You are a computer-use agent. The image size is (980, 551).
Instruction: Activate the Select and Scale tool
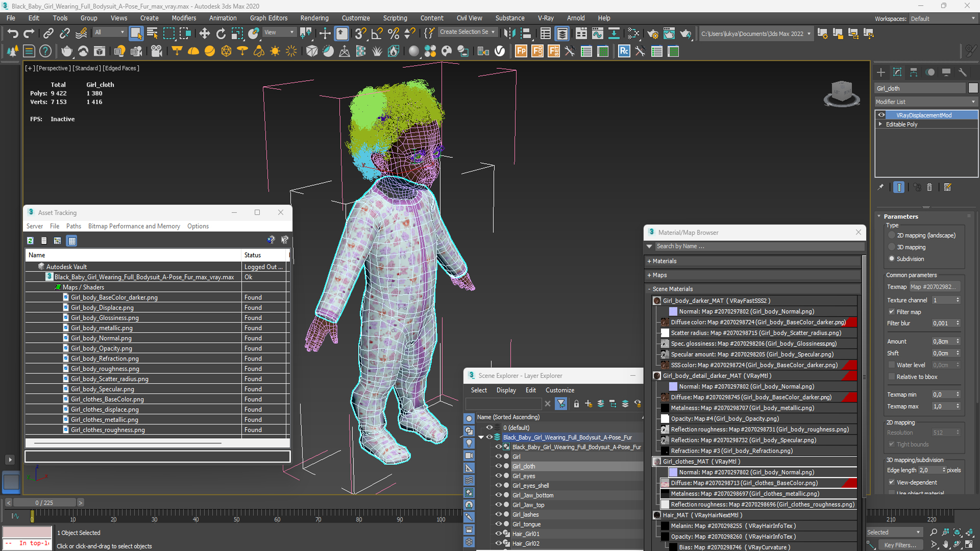[237, 34]
